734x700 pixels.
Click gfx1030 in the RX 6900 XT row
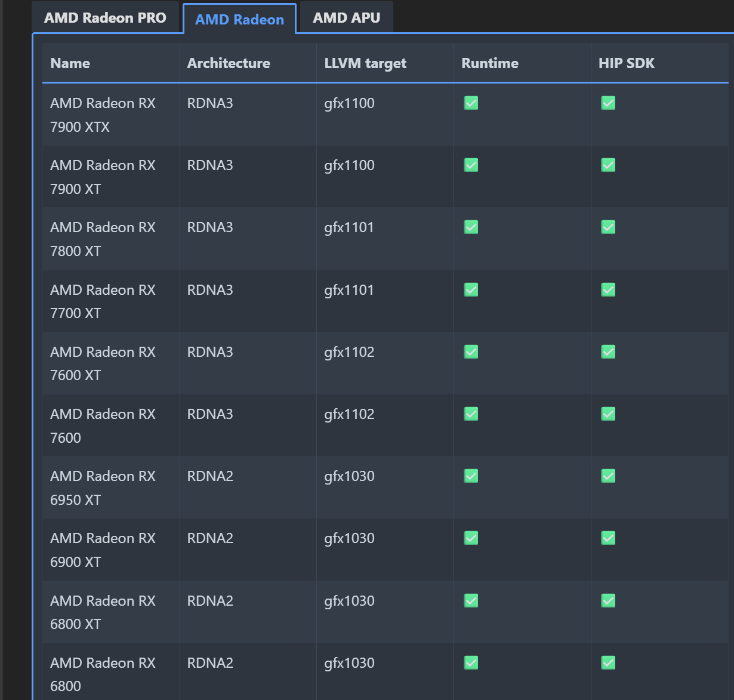pyautogui.click(x=349, y=538)
